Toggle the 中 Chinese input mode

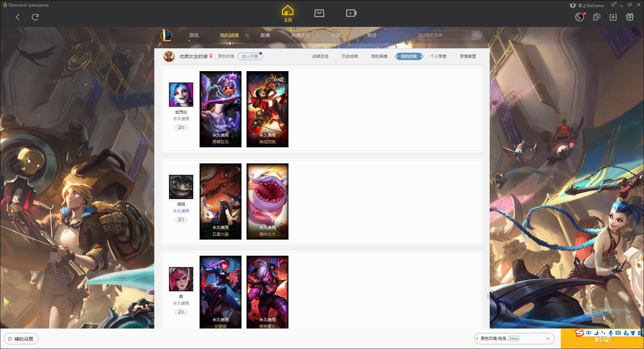coord(589,333)
